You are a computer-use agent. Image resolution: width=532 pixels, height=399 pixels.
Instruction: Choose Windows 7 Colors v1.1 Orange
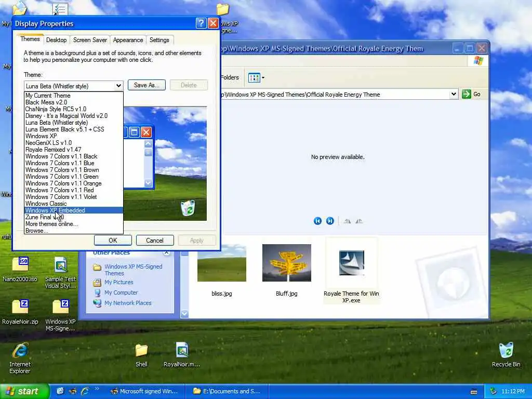[74, 183]
